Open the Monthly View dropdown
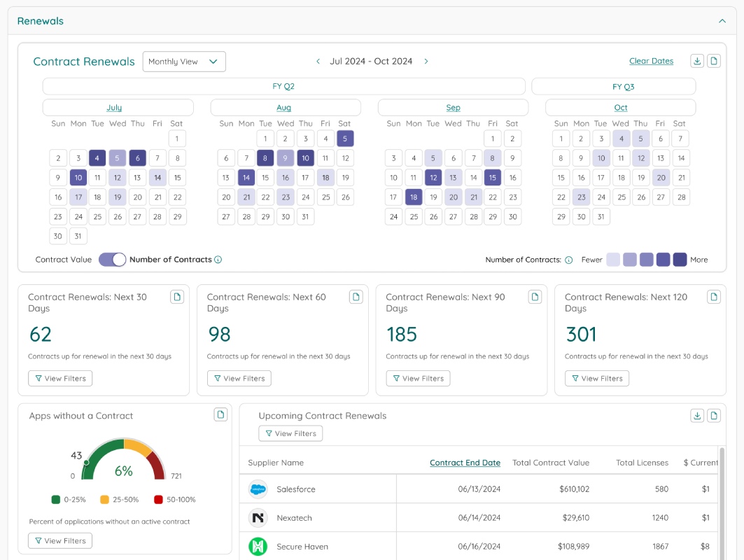Viewport: 744px width, 560px height. coord(184,62)
